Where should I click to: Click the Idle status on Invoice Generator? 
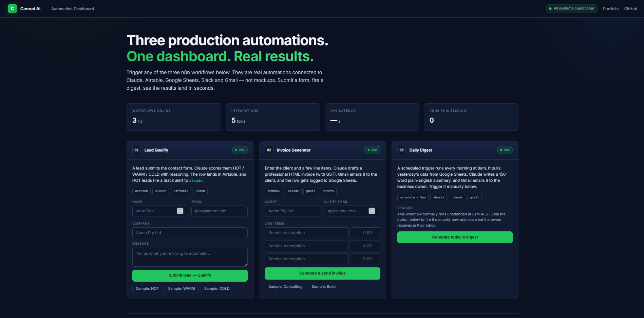(x=372, y=150)
